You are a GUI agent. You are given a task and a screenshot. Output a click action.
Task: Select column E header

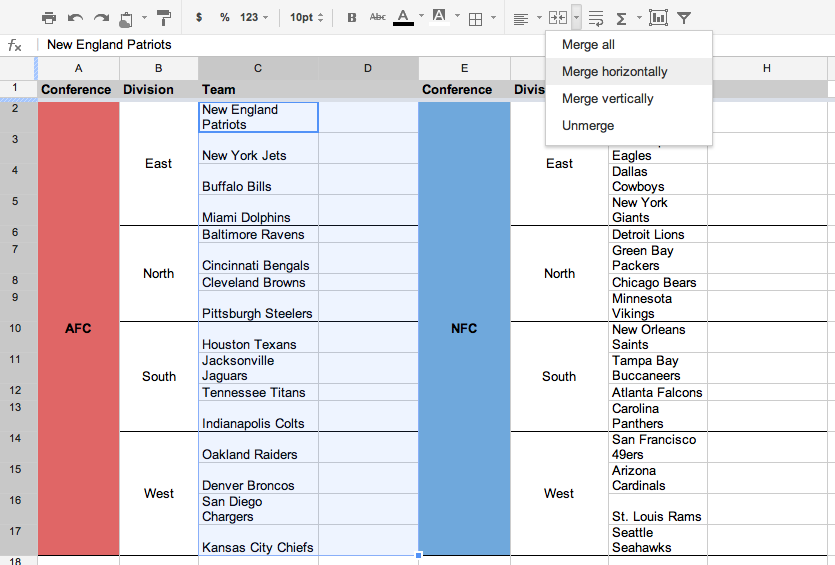[464, 68]
